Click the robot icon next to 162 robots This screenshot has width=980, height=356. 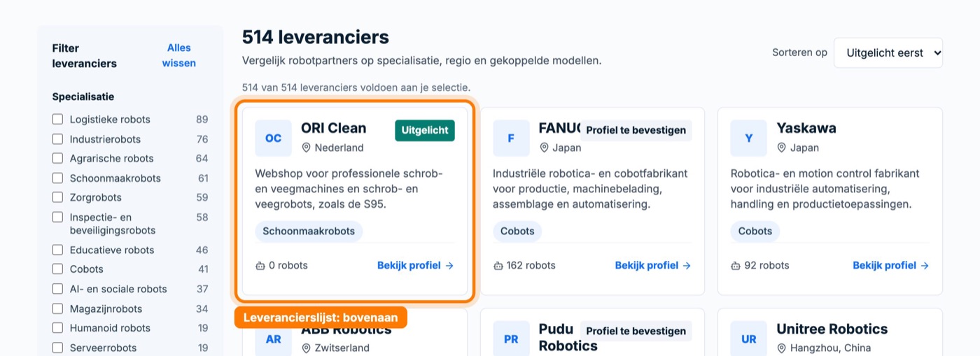click(x=498, y=266)
